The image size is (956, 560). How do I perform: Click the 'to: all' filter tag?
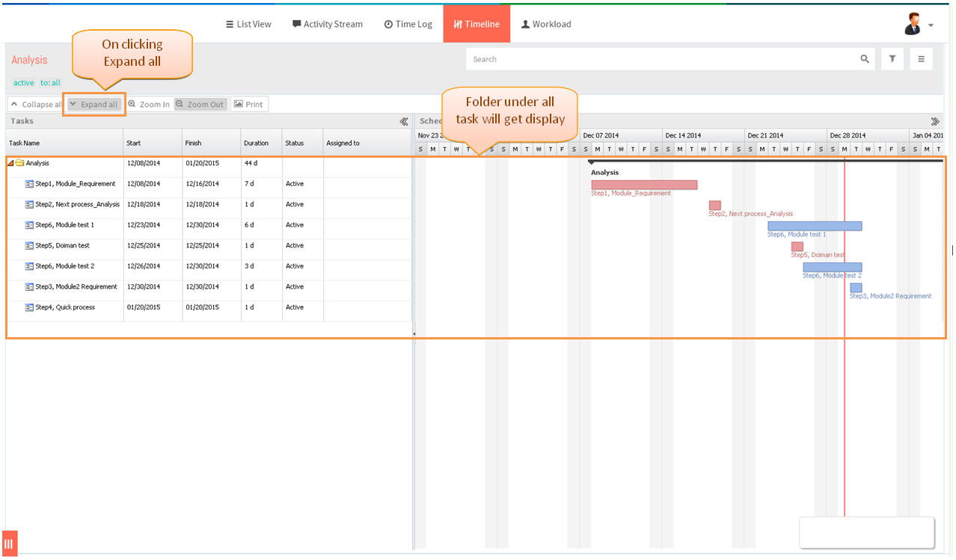point(50,83)
